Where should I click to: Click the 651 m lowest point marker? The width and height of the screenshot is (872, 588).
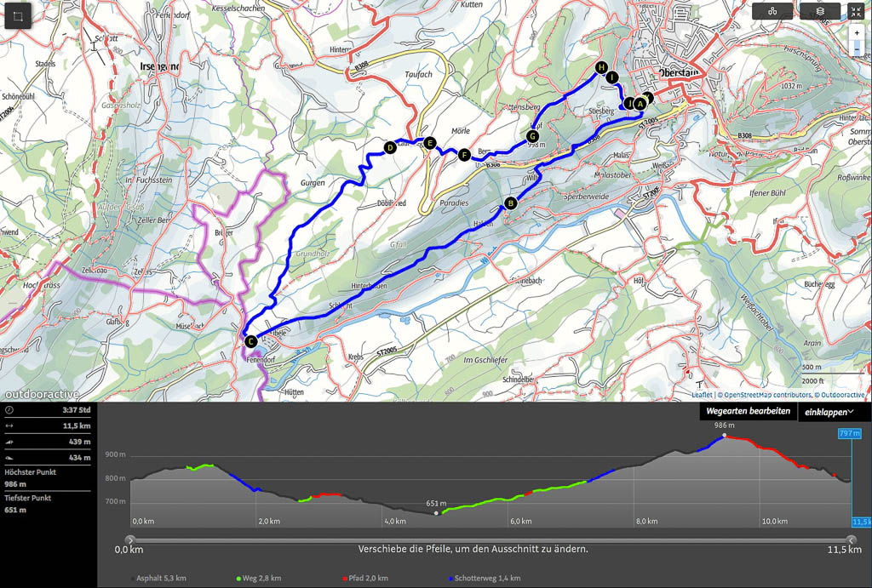click(x=436, y=513)
